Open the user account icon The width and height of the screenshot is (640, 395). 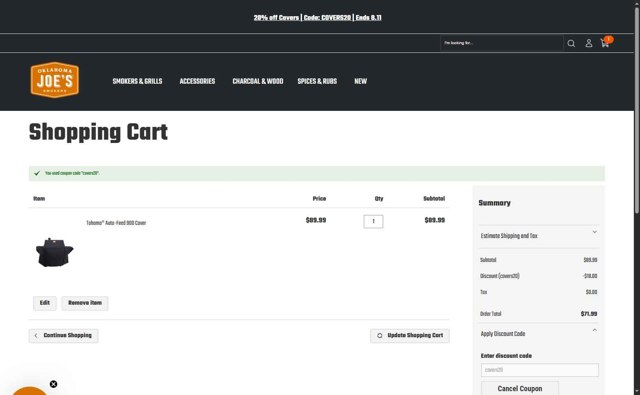click(589, 43)
